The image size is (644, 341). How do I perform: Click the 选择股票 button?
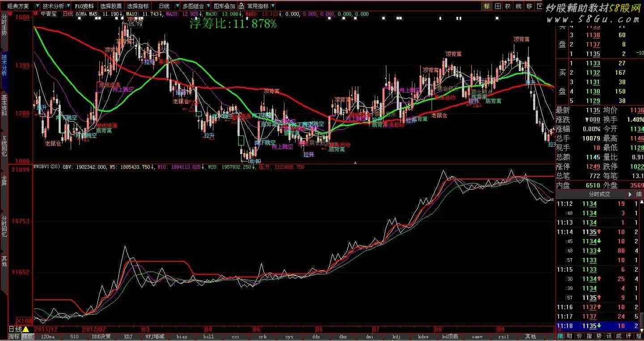[x=111, y=6]
